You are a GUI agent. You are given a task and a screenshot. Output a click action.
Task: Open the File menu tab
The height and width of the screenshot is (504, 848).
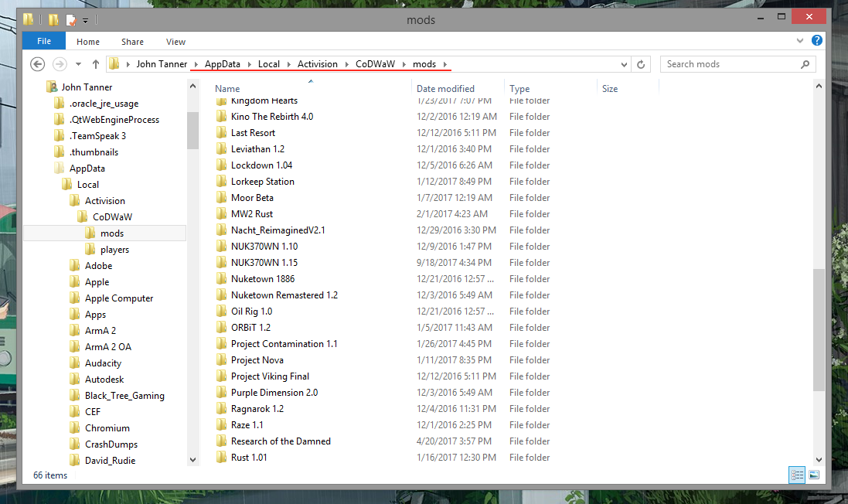(x=44, y=41)
